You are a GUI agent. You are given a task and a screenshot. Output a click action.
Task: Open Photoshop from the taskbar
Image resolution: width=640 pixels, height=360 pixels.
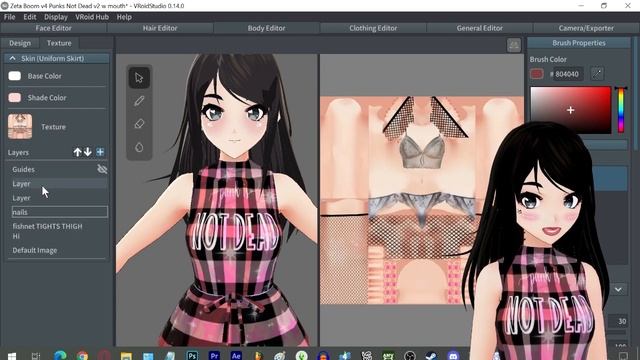click(x=192, y=356)
